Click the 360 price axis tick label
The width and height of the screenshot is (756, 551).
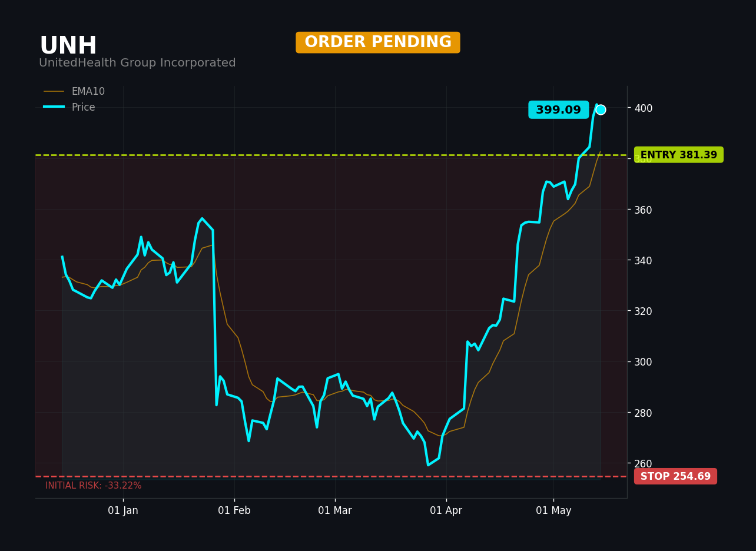click(x=643, y=210)
